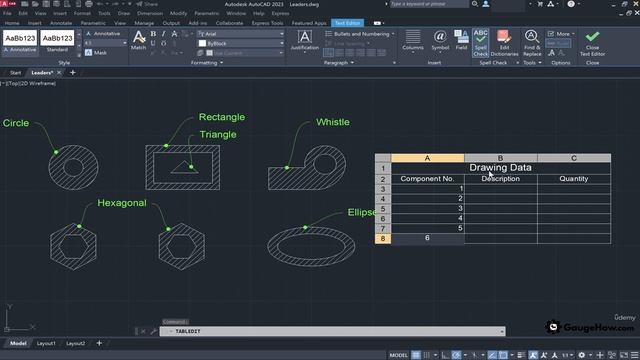Click the command line input field

[x=332, y=331]
